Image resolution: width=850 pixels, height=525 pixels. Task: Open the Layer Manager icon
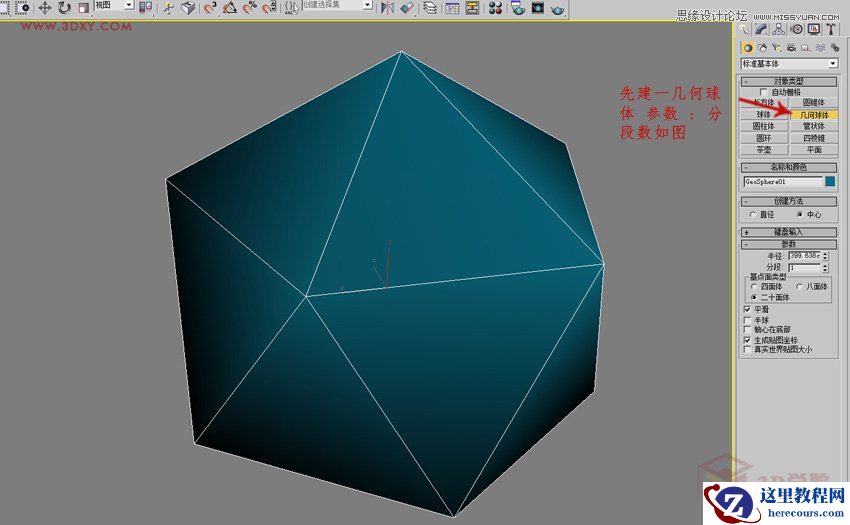coord(430,8)
